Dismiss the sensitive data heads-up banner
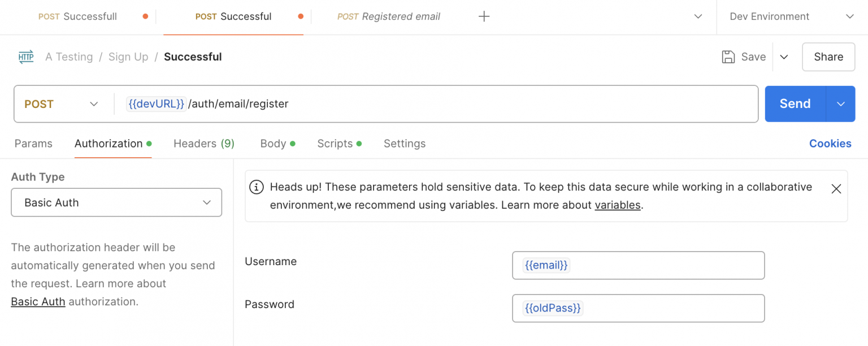This screenshot has width=868, height=346. pyautogui.click(x=836, y=189)
